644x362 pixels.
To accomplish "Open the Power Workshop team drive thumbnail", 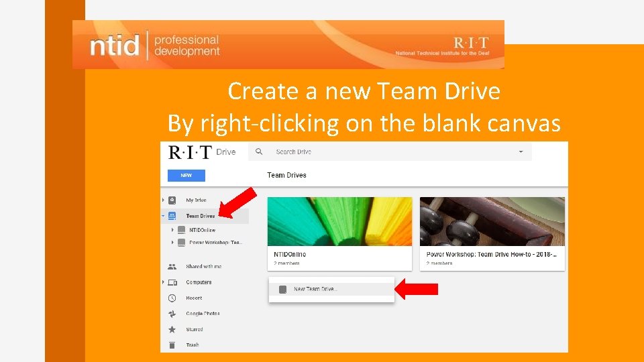I will 492,222.
